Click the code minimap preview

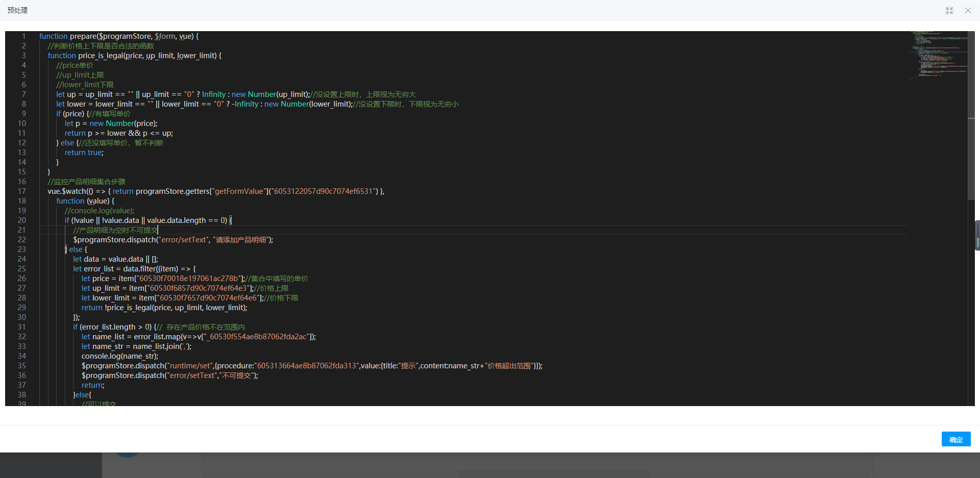938,55
